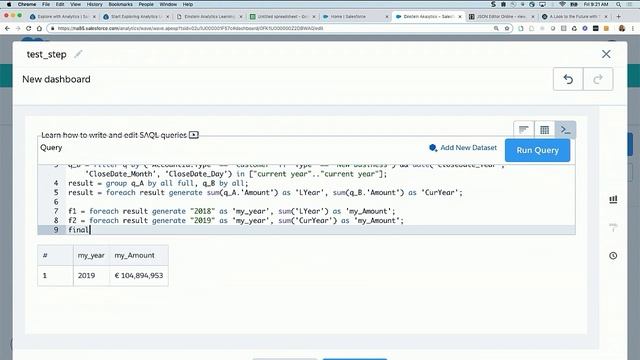640x360 pixels.
Task: Undo the last change
Action: (x=568, y=79)
